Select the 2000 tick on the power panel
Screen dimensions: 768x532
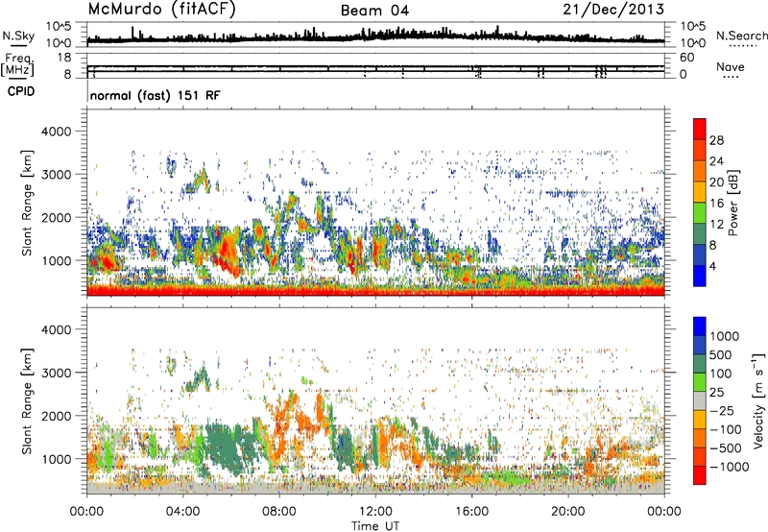56,217
